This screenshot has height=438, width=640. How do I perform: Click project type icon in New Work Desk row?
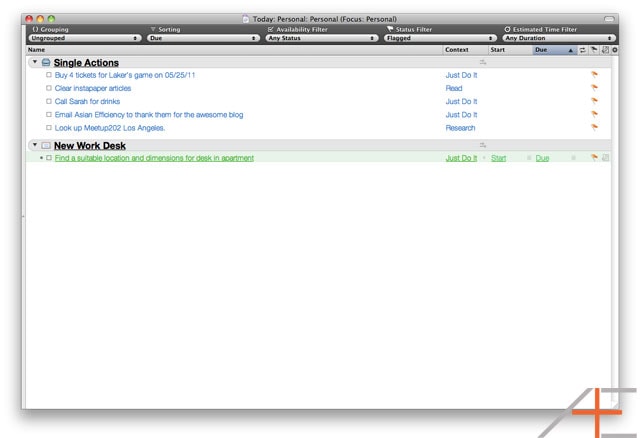pos(483,145)
